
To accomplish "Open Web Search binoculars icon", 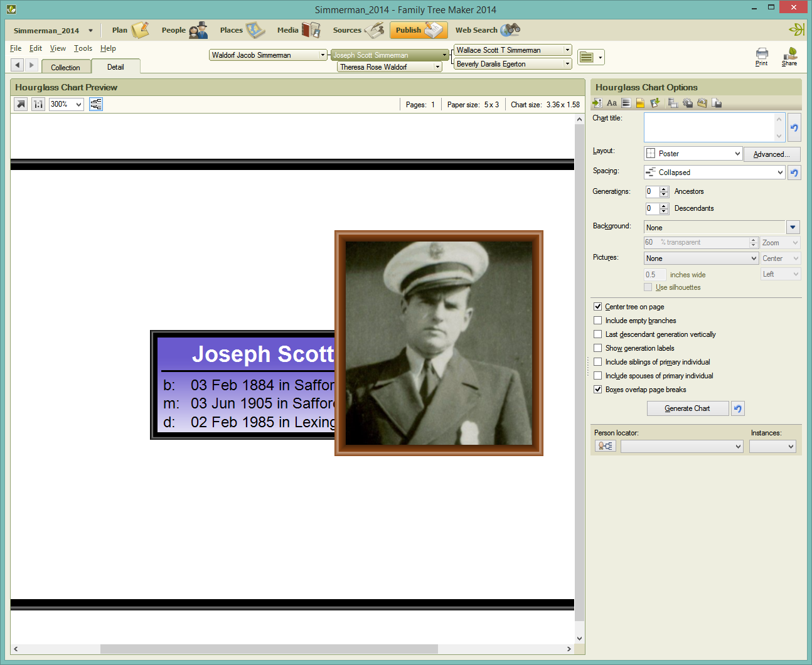I will [x=510, y=29].
